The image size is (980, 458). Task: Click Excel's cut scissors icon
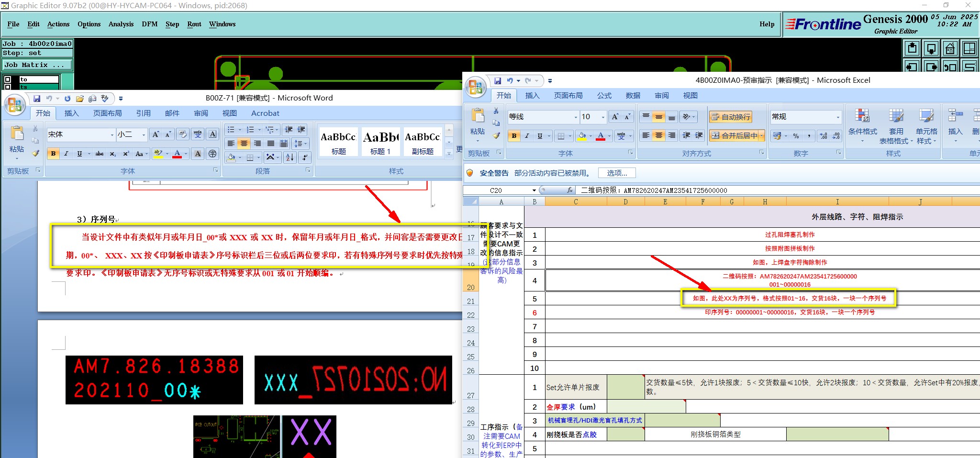point(496,111)
